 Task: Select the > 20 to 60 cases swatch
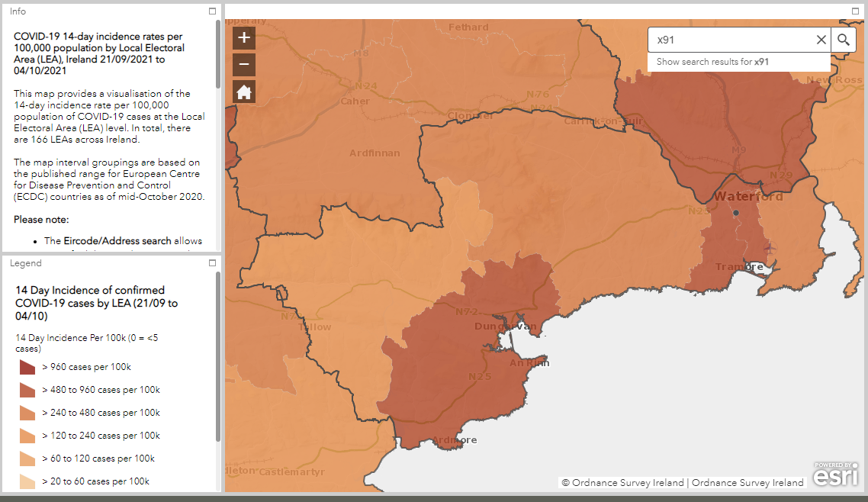click(x=25, y=481)
